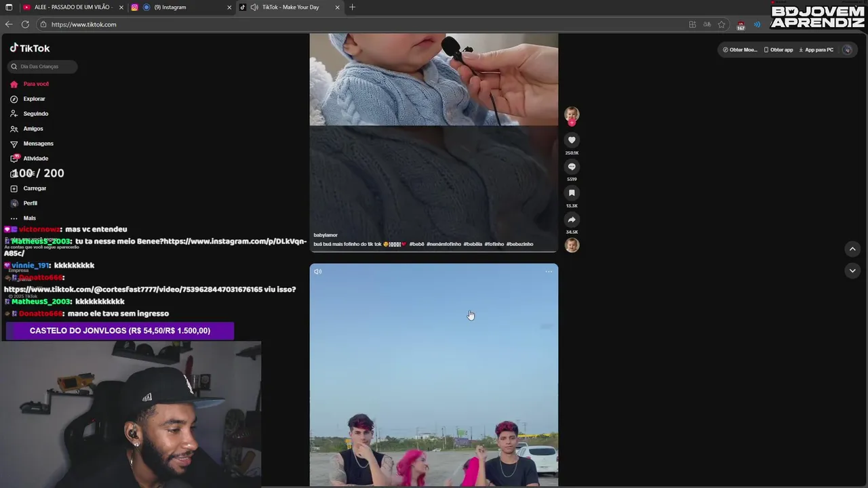View site info with the lock icon

pos(43,24)
